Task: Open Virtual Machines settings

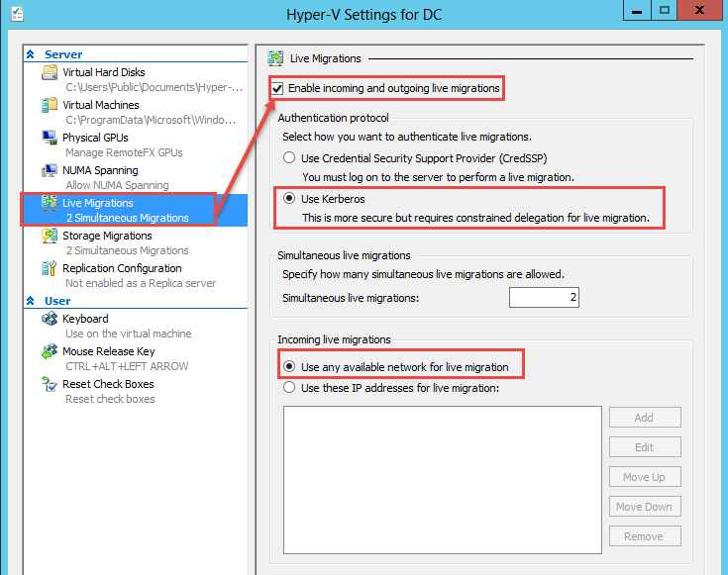Action: (101, 105)
